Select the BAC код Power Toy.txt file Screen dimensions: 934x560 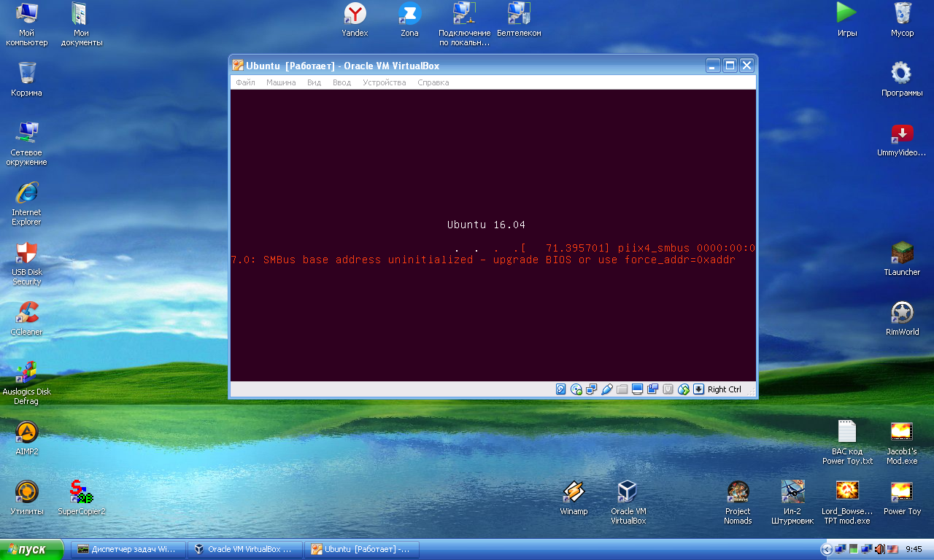[847, 442]
